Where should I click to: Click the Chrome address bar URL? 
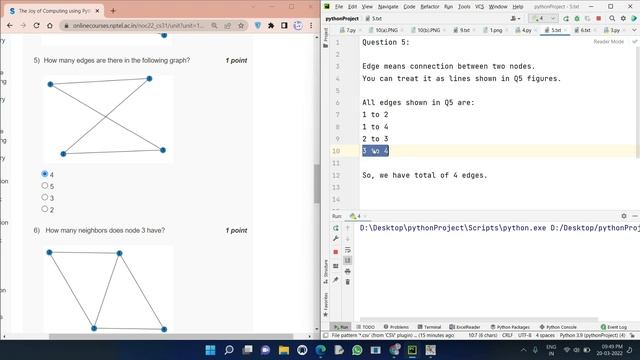click(138, 25)
